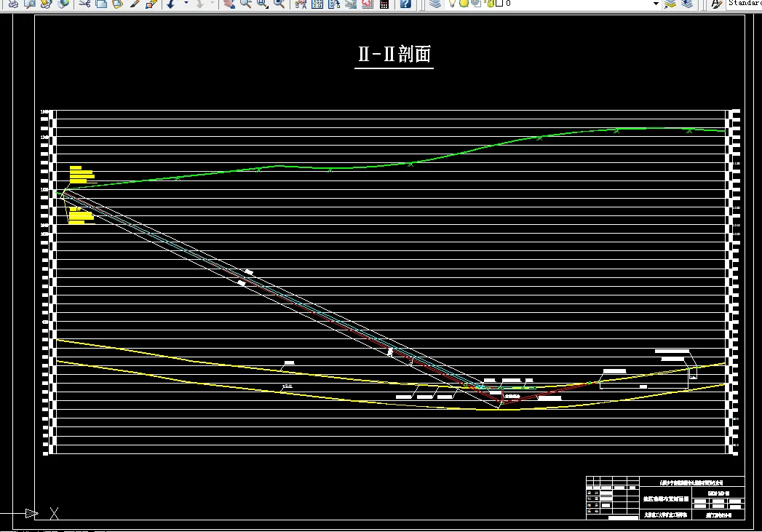This screenshot has height=532, width=762.
Task: Open Layer Properties Manager
Action: pos(435,4)
